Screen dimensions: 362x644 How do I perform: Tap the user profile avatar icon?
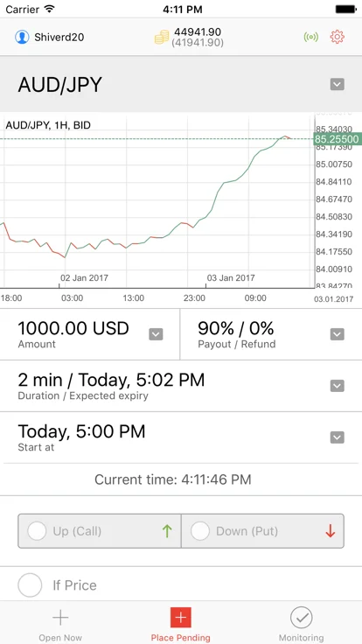(x=22, y=37)
